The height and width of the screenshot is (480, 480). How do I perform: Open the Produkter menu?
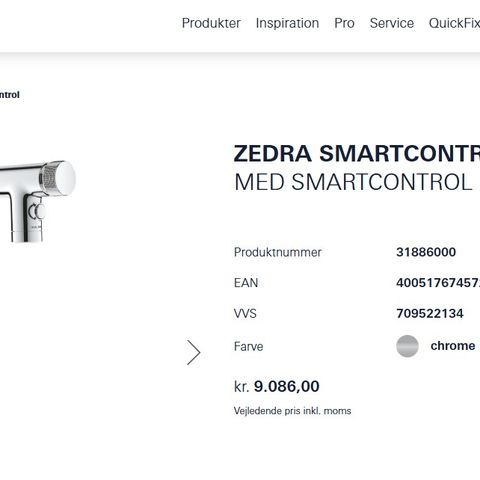click(x=211, y=23)
